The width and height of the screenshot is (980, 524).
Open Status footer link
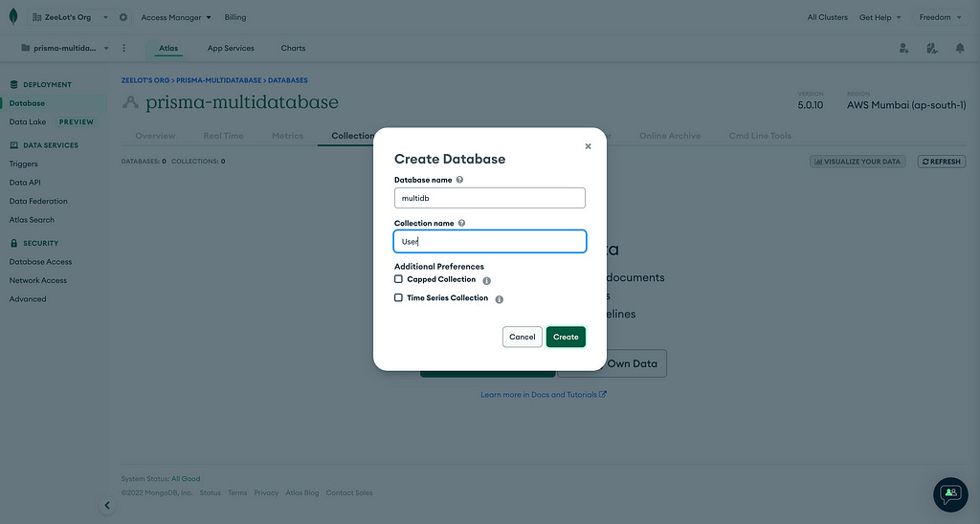pyautogui.click(x=210, y=492)
